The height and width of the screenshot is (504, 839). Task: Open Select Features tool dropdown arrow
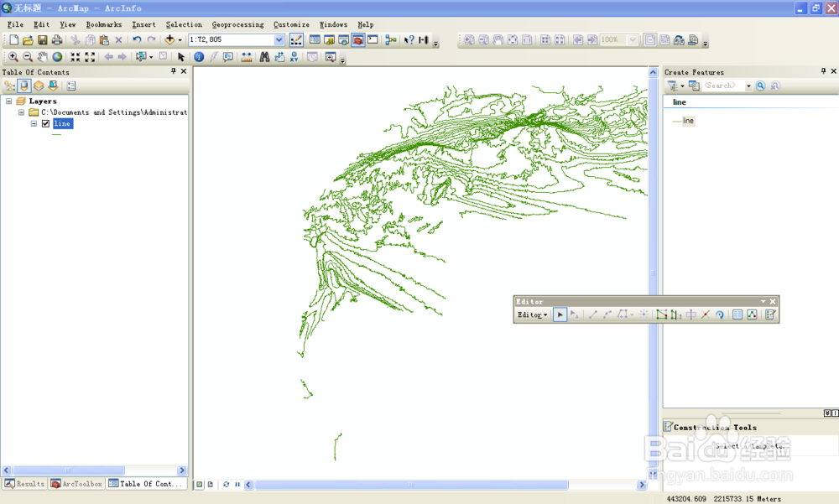coord(151,57)
